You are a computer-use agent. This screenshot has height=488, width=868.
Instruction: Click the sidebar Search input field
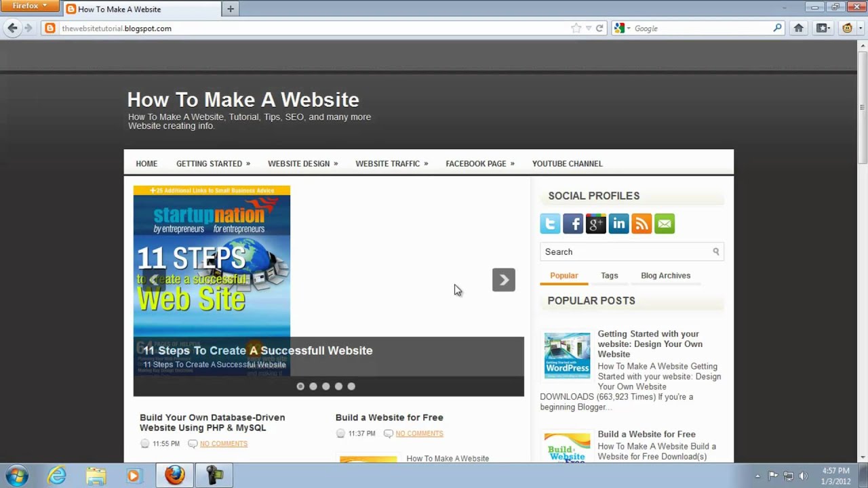click(632, 251)
